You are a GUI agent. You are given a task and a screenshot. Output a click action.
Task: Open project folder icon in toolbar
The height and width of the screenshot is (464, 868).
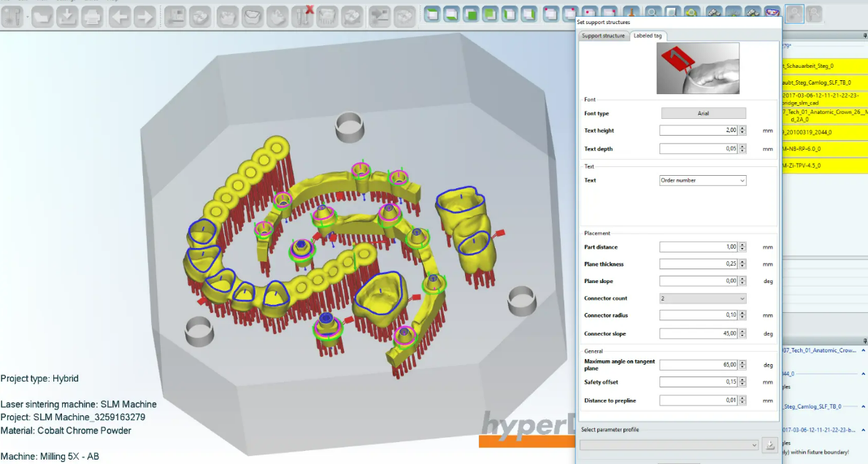point(42,17)
